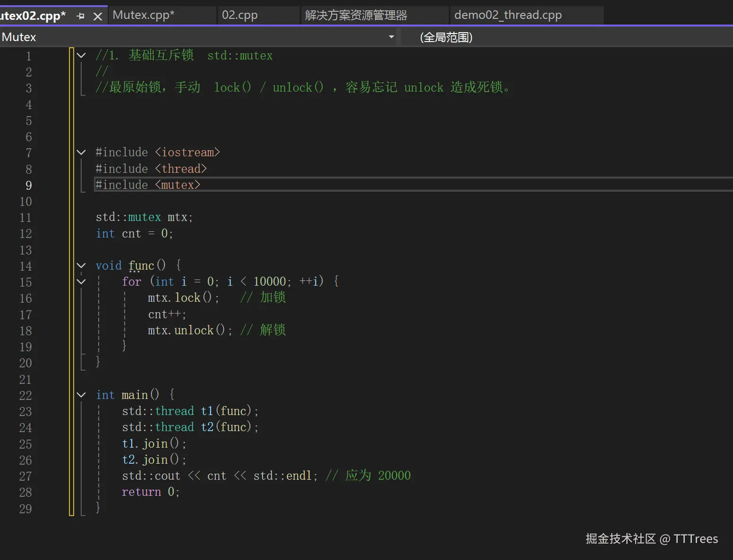
Task: Click the cnt++; statement
Action: [x=167, y=314]
